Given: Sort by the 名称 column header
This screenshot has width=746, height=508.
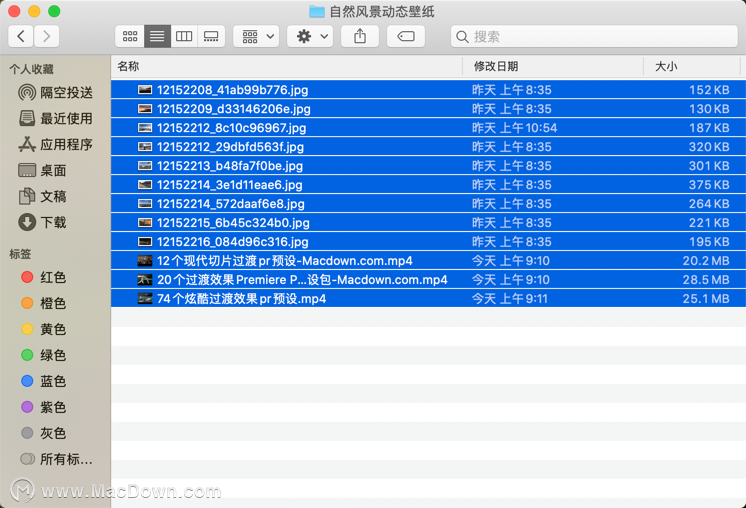Looking at the screenshot, I should (286, 66).
